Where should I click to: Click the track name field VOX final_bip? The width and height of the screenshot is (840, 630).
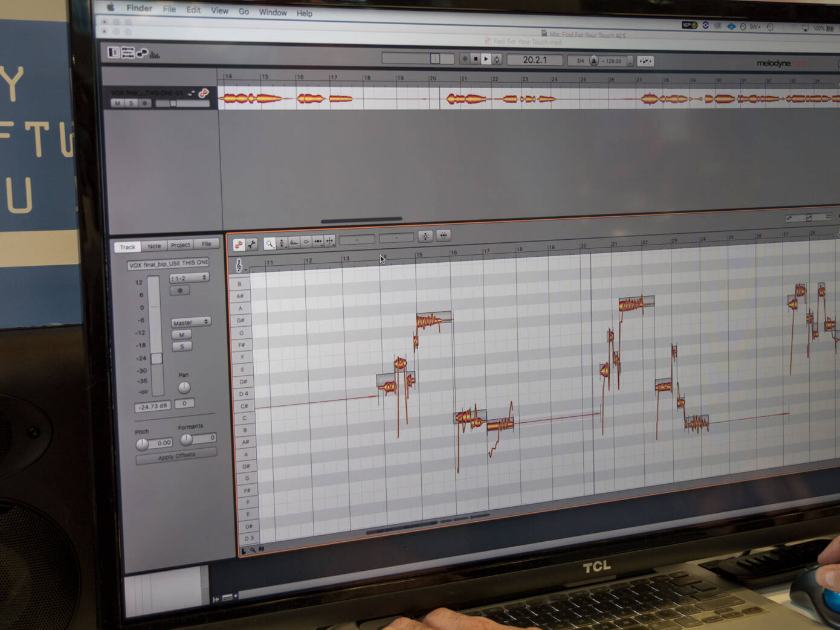(169, 264)
